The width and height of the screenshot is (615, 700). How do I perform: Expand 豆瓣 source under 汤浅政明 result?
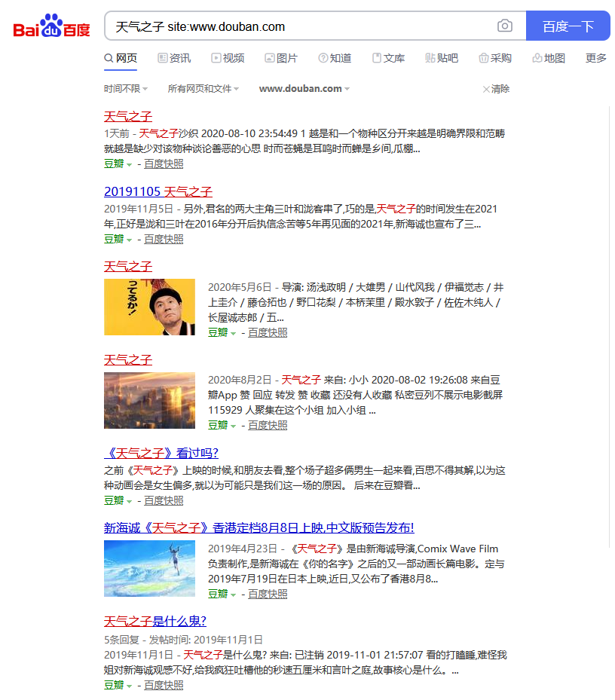222,332
